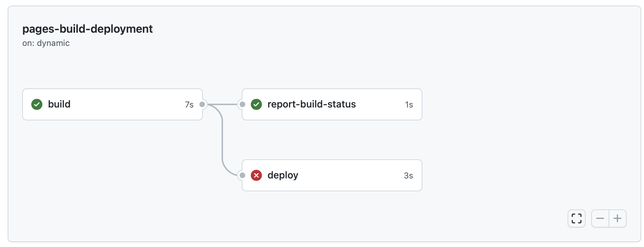The width and height of the screenshot is (644, 247).
Task: Click the zoom in plus icon
Action: point(618,218)
